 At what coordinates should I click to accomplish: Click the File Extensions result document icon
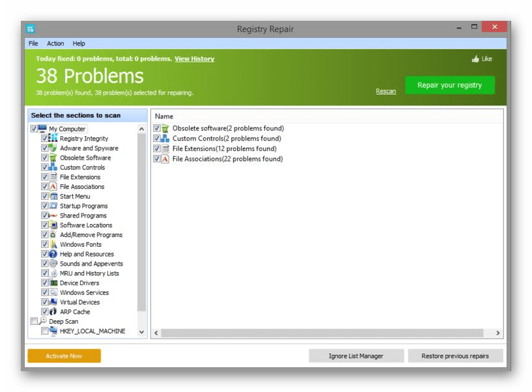point(165,148)
